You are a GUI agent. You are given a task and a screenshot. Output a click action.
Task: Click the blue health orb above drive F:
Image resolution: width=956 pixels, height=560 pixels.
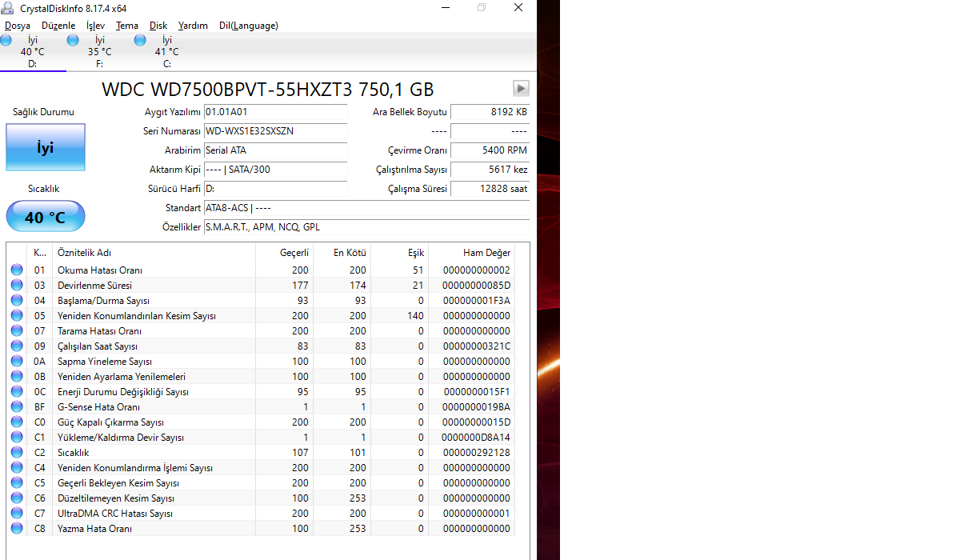[73, 40]
